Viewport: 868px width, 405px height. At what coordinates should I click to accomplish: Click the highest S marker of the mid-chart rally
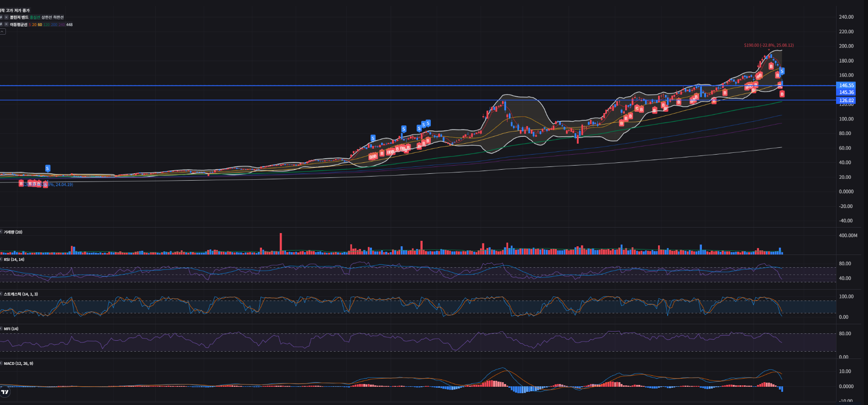click(428, 123)
